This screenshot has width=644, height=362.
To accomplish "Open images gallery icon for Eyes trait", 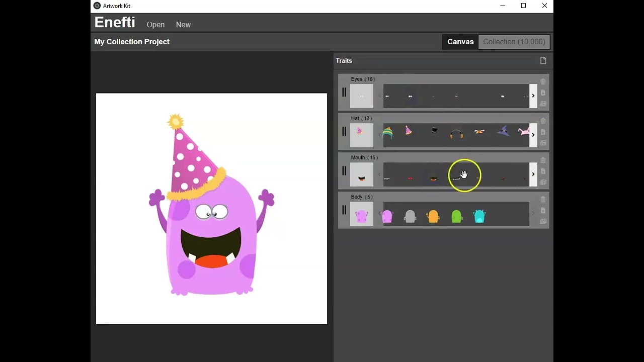I will pyautogui.click(x=543, y=104).
